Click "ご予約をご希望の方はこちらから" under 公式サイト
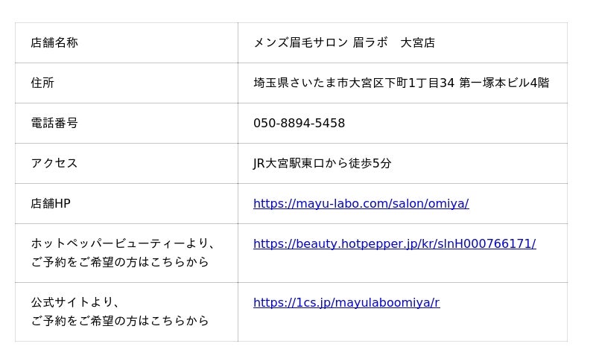Image resolution: width=596 pixels, height=364 pixels. pyautogui.click(x=120, y=321)
